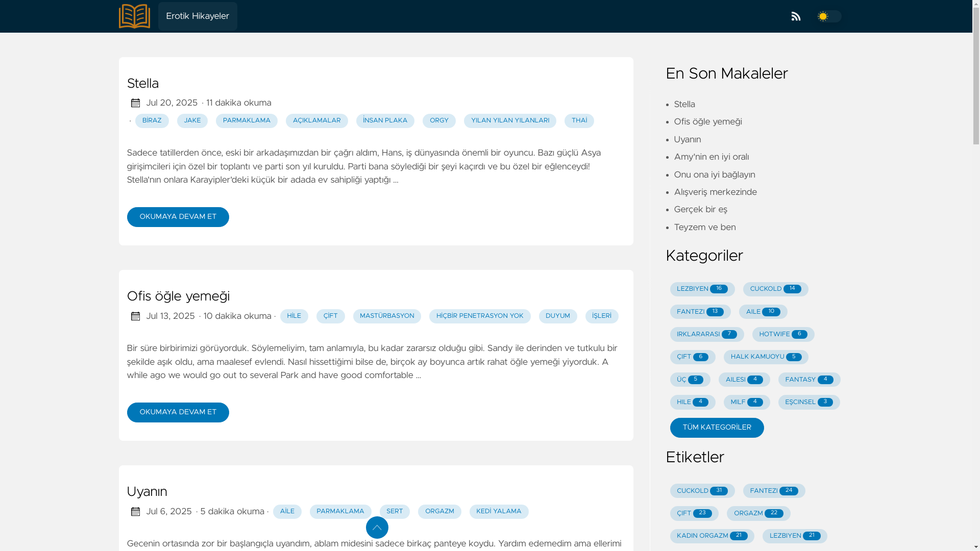Open Ofis öğle yemeği in recent articles list
The width and height of the screenshot is (980, 551).
click(x=707, y=122)
